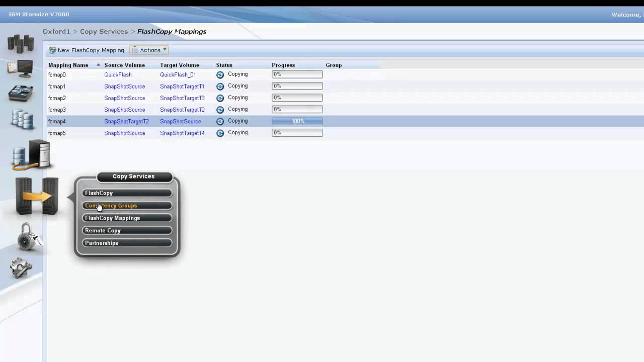Screen dimensions: 644x362
Task: Open the volumes cylinders icon in sidebar
Action: (22, 120)
